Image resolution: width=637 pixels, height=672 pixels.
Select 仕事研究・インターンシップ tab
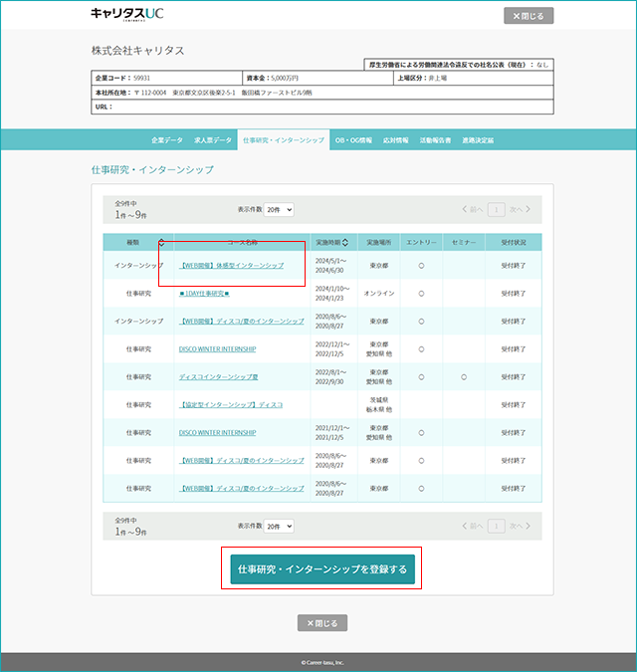pyautogui.click(x=284, y=140)
